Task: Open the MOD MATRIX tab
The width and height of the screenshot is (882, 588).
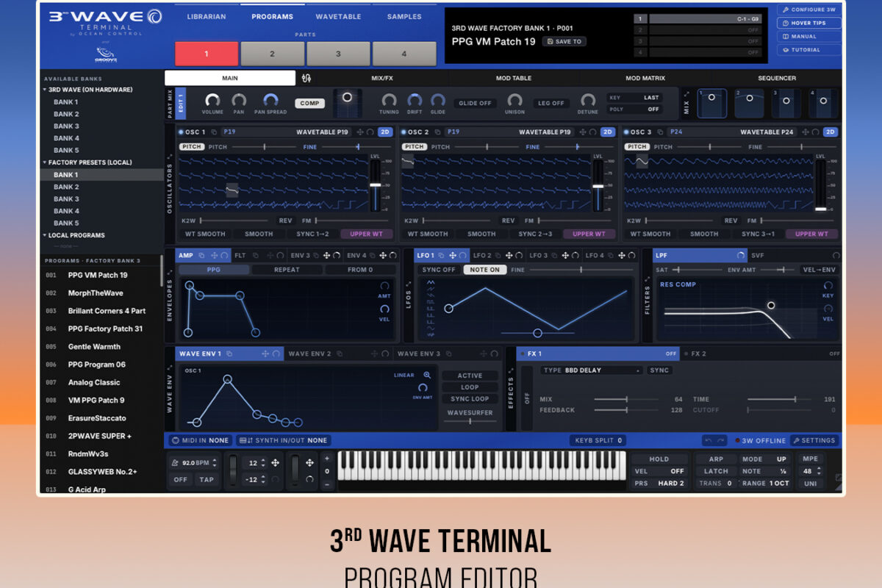Action: [x=645, y=78]
